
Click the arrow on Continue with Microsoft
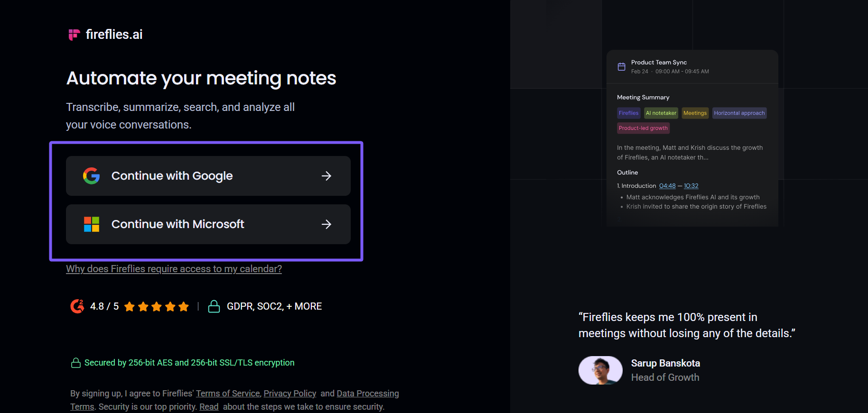(326, 224)
